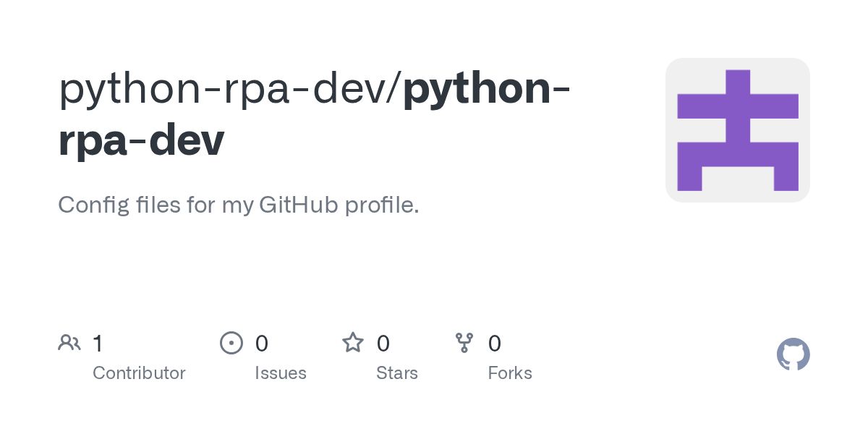Click the word "GitHub" in the description
This screenshot has width=868, height=434.
click(298, 205)
